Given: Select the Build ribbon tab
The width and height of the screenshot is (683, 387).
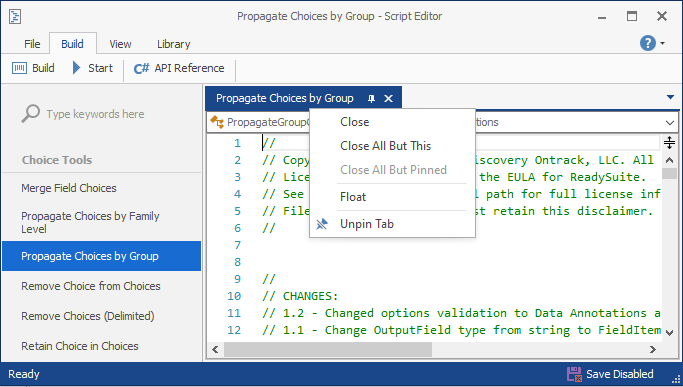Looking at the screenshot, I should pos(72,44).
